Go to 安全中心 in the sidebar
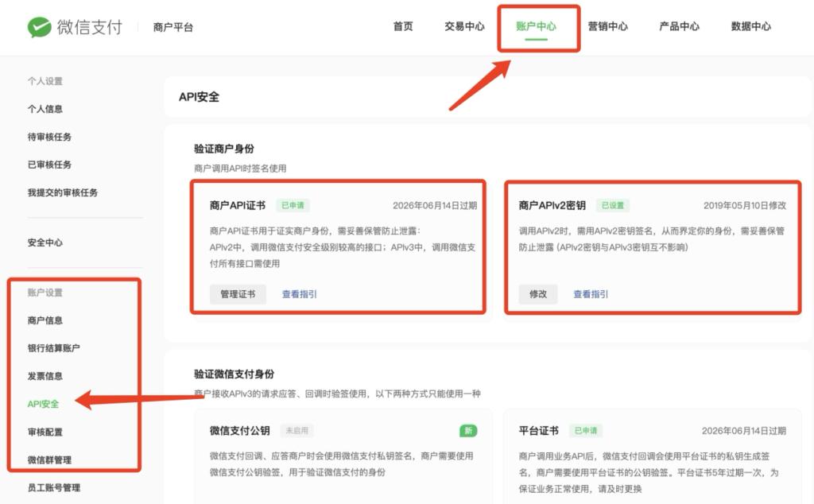 point(45,242)
